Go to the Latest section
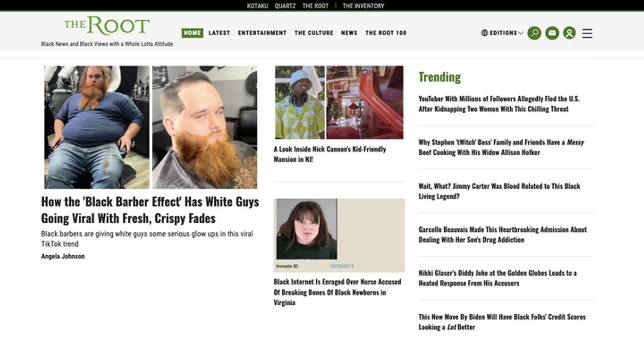 219,33
